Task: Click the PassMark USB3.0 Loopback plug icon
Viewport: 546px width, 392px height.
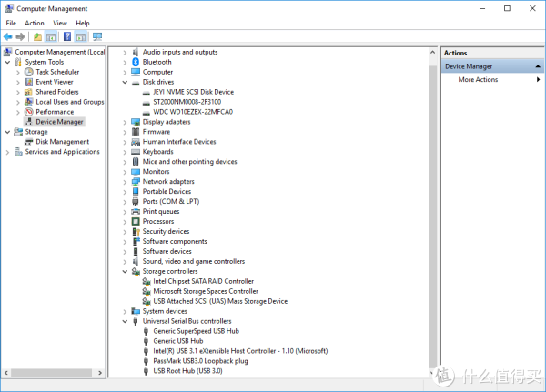Action: 146,361
